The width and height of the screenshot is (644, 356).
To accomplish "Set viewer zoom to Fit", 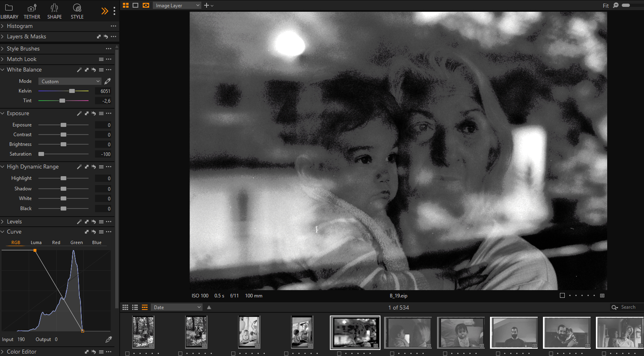I will (606, 6).
